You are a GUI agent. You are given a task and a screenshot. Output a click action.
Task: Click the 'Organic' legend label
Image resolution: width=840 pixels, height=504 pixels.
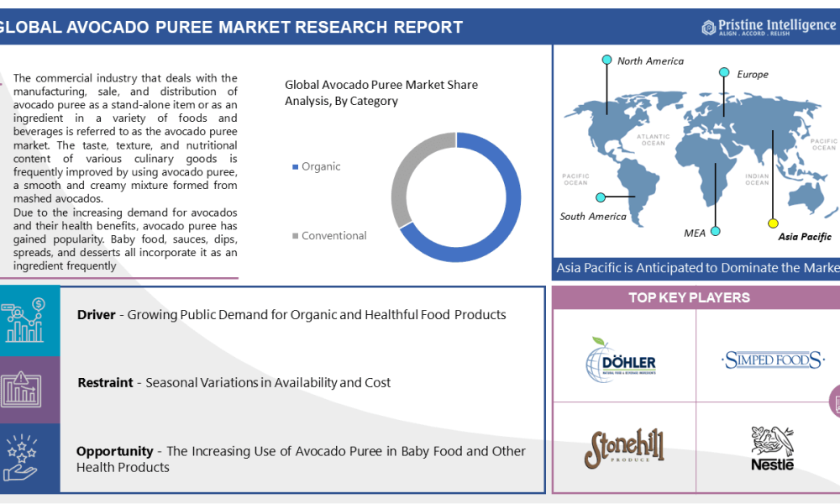pos(321,166)
